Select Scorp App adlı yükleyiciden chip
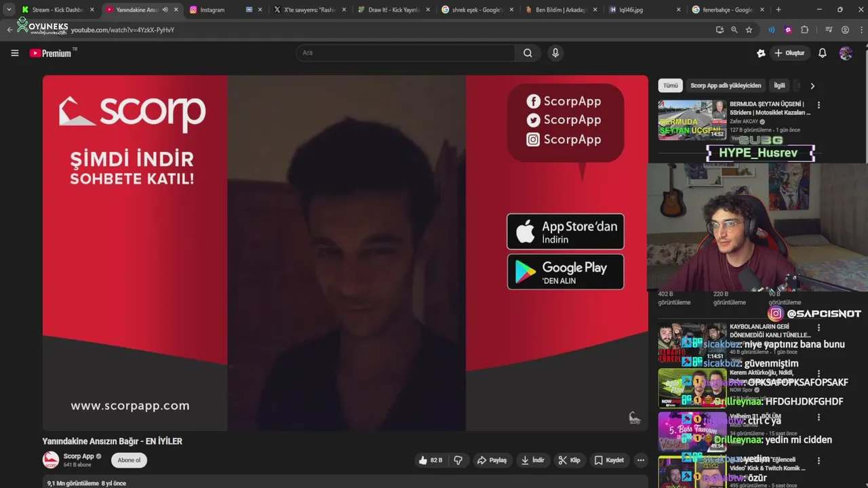Image resolution: width=868 pixels, height=488 pixels. [x=726, y=85]
